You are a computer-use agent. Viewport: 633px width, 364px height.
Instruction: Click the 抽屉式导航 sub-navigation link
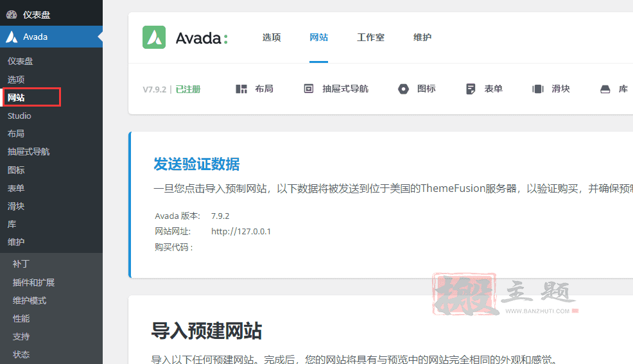[x=345, y=89]
